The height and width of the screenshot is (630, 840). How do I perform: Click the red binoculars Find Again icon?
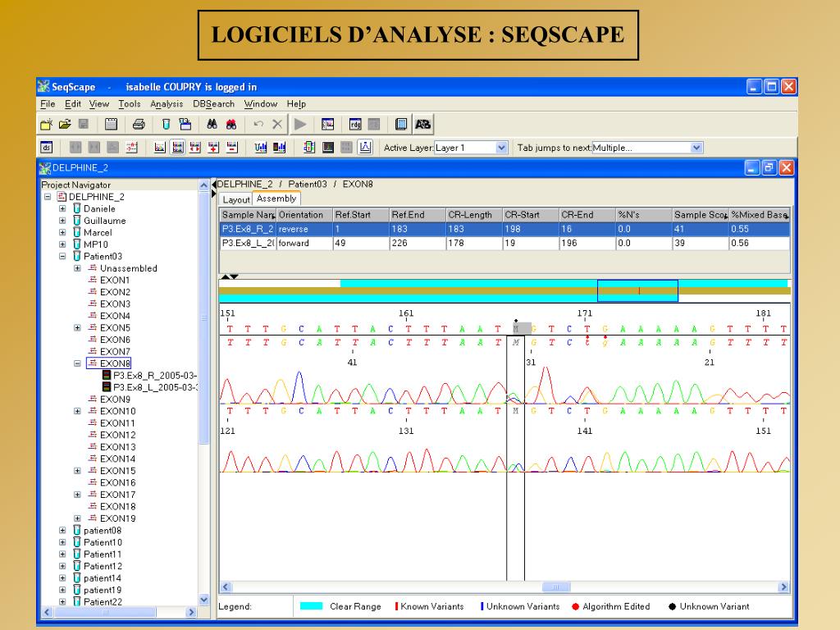pyautogui.click(x=231, y=125)
